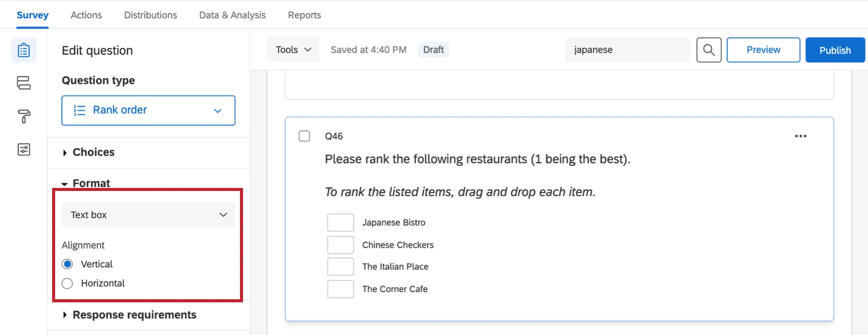Open Look and feel paint roller icon
Screen dimensions: 868x335
tap(23, 116)
